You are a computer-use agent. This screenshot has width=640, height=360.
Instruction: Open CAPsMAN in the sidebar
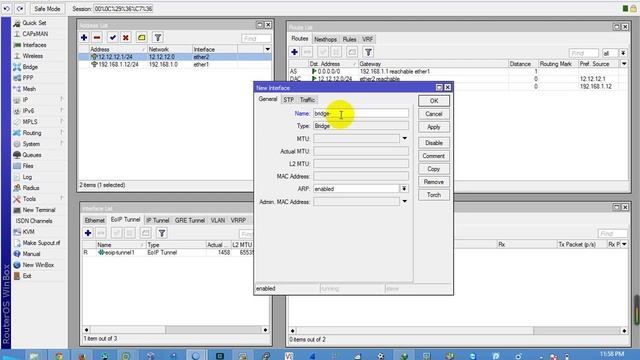coord(35,34)
